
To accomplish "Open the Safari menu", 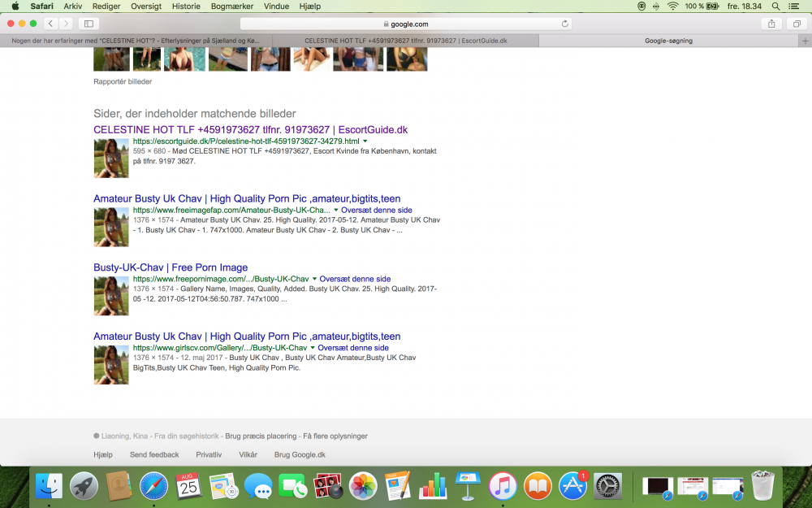I will click(x=42, y=7).
